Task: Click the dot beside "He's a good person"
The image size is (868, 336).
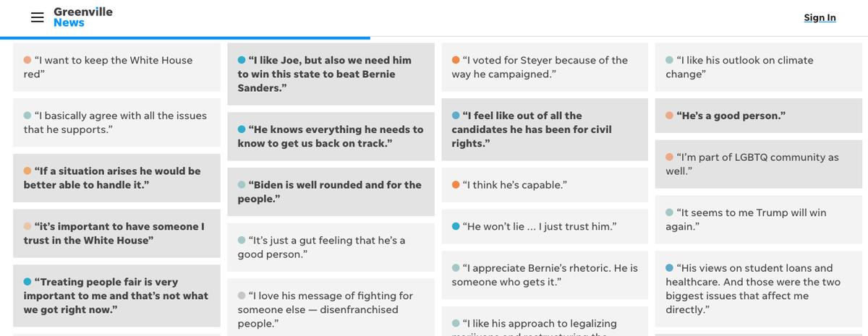Action: (670, 116)
